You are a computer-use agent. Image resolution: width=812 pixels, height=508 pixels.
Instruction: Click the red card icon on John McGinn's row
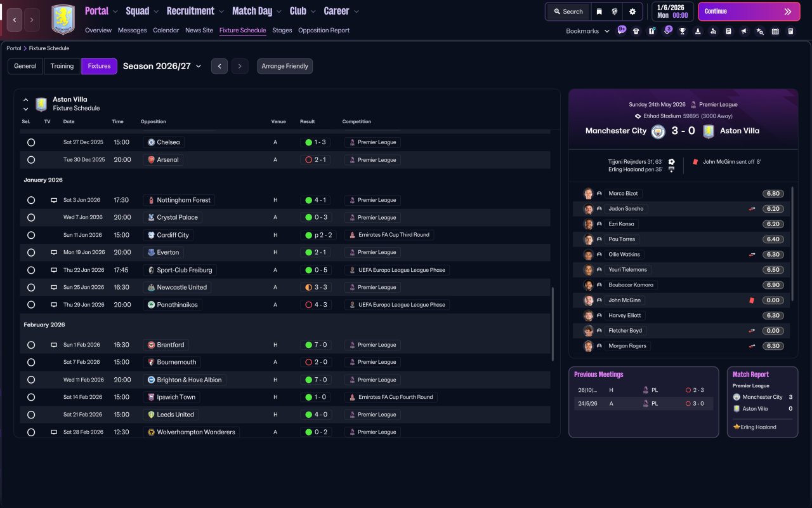coord(752,300)
